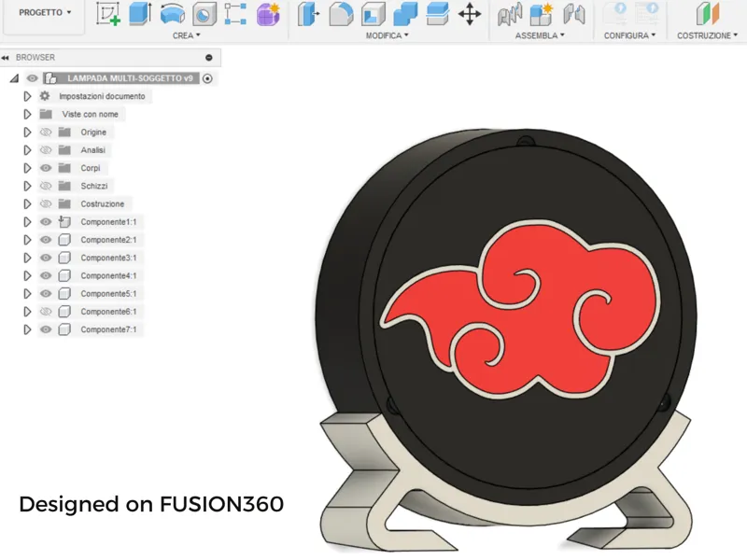
Task: Toggle visibility of LAMPADA MULTI-SOGGETTO root
Action: point(32,78)
